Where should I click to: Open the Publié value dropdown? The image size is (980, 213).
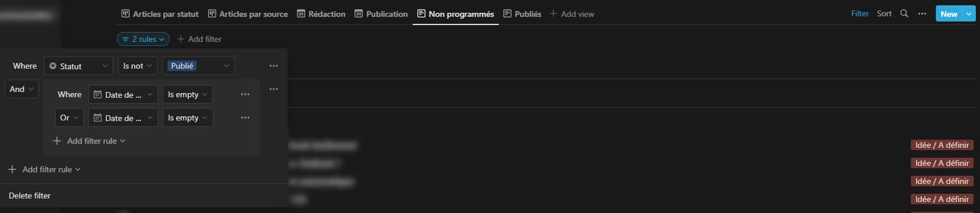(198, 66)
